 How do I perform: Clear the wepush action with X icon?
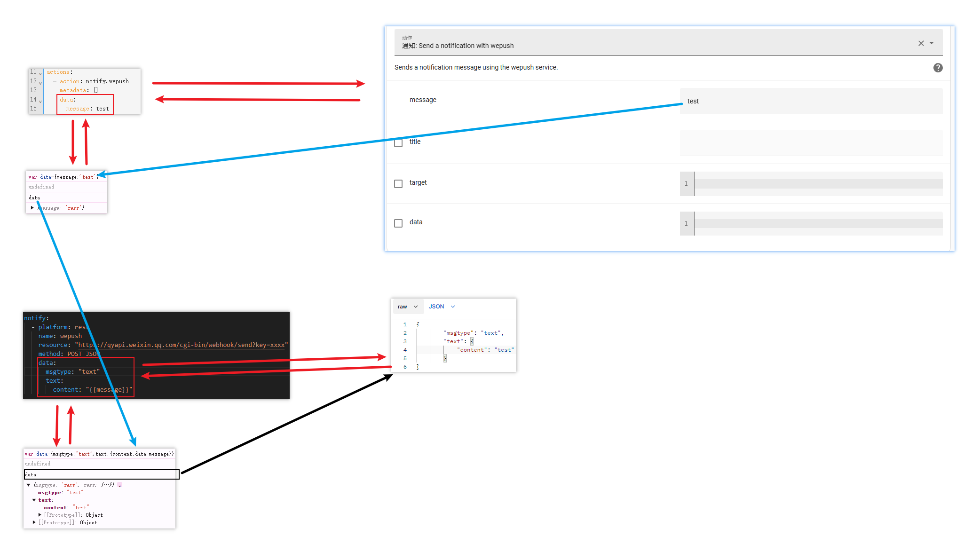click(921, 43)
